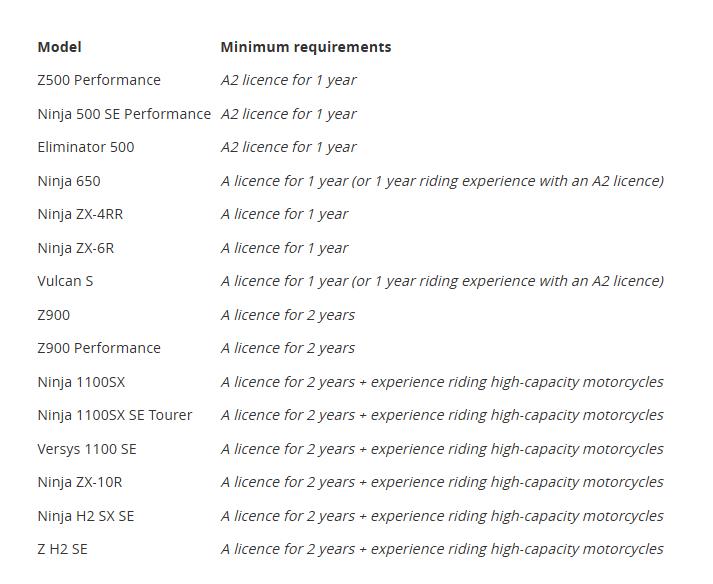Viewport: 713px width, 584px height.
Task: Click the Model column header
Action: [x=59, y=47]
